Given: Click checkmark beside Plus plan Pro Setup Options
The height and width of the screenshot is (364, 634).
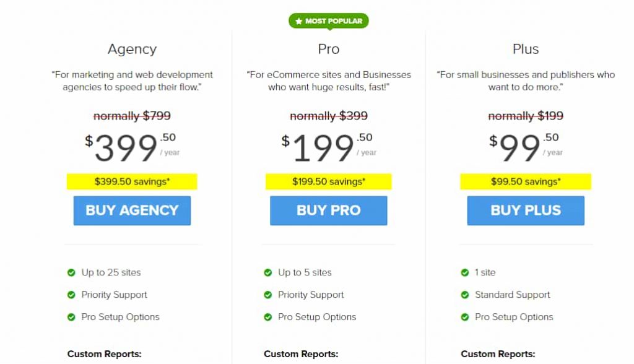Looking at the screenshot, I should click(x=465, y=317).
